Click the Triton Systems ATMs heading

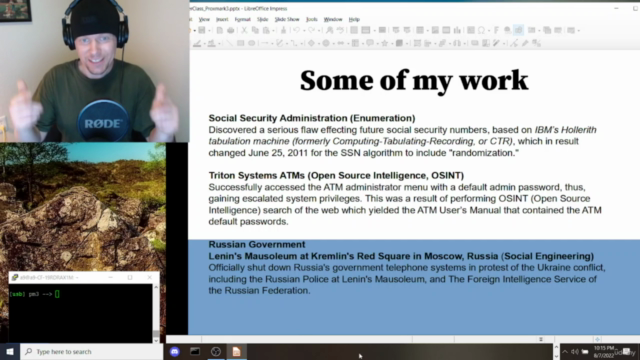click(x=336, y=176)
